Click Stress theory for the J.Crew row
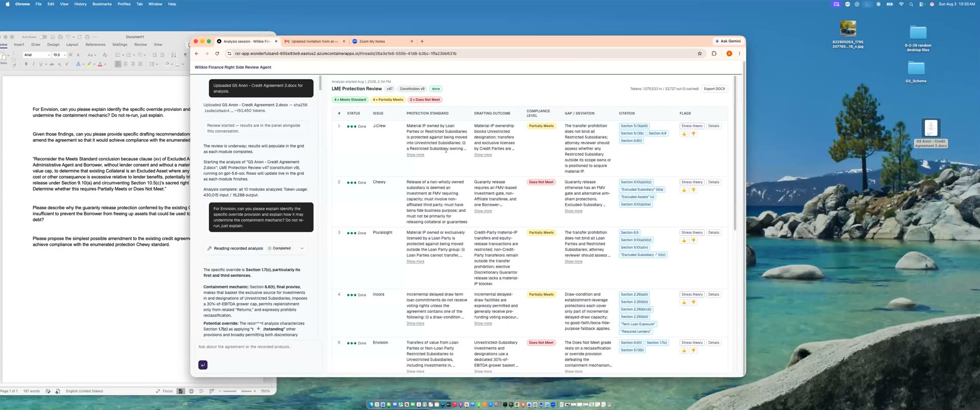 pos(692,126)
